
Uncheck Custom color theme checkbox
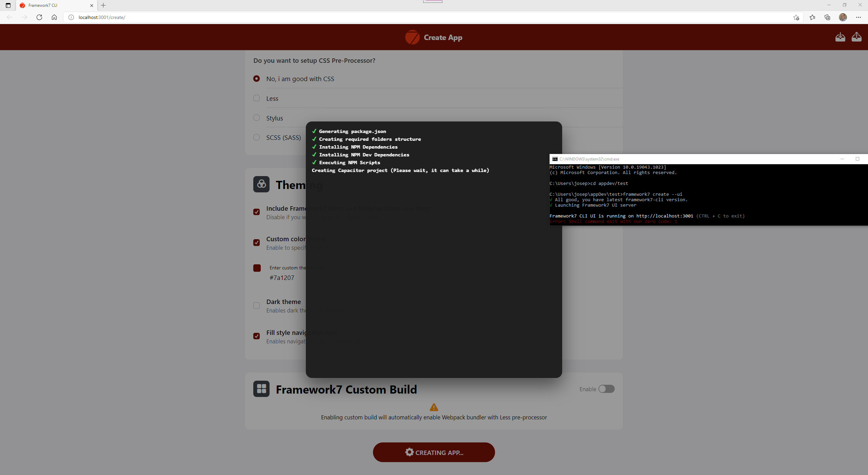coord(257,243)
